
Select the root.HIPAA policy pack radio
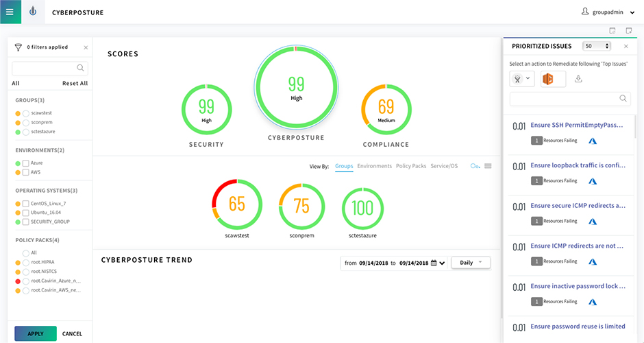(x=26, y=262)
